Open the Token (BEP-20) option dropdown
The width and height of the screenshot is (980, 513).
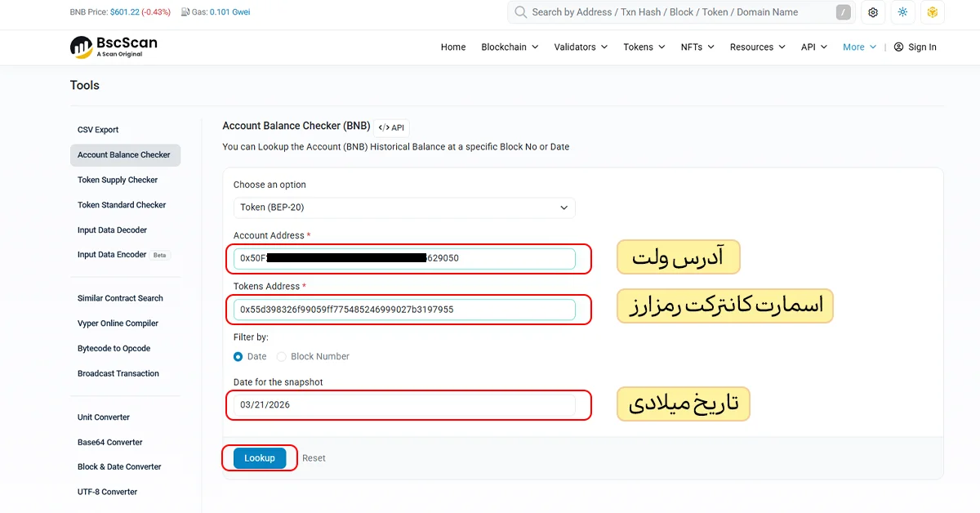[x=404, y=207]
